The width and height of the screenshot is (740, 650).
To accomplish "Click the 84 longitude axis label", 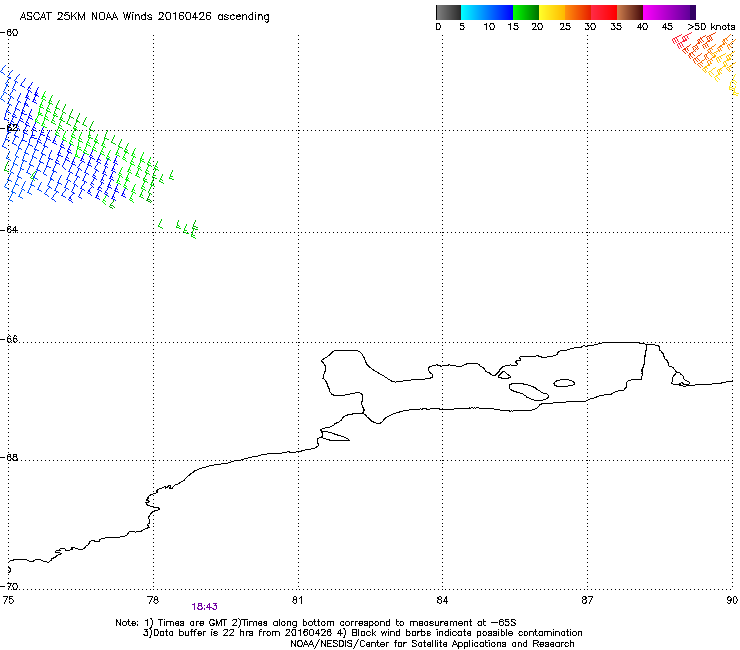I will click(442, 600).
